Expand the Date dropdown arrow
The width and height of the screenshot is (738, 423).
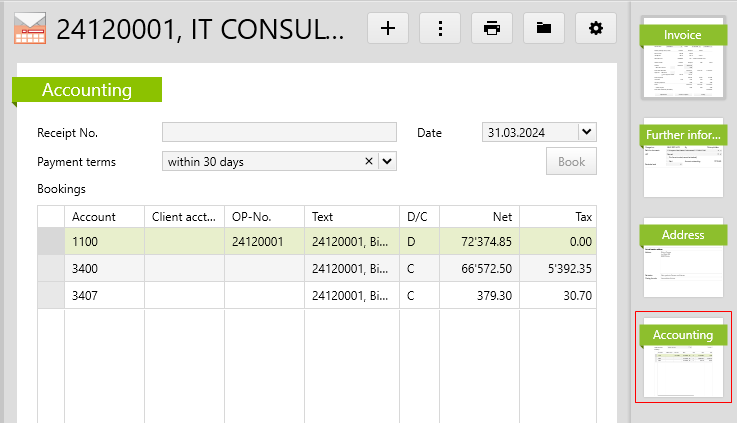click(x=587, y=132)
